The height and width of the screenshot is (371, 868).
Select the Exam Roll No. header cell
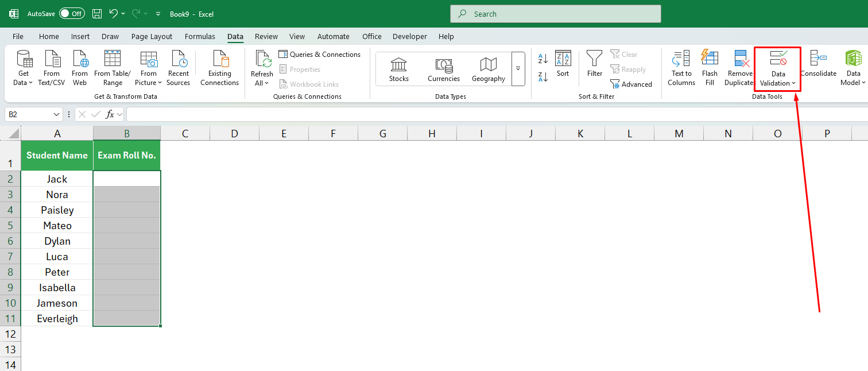click(x=127, y=156)
